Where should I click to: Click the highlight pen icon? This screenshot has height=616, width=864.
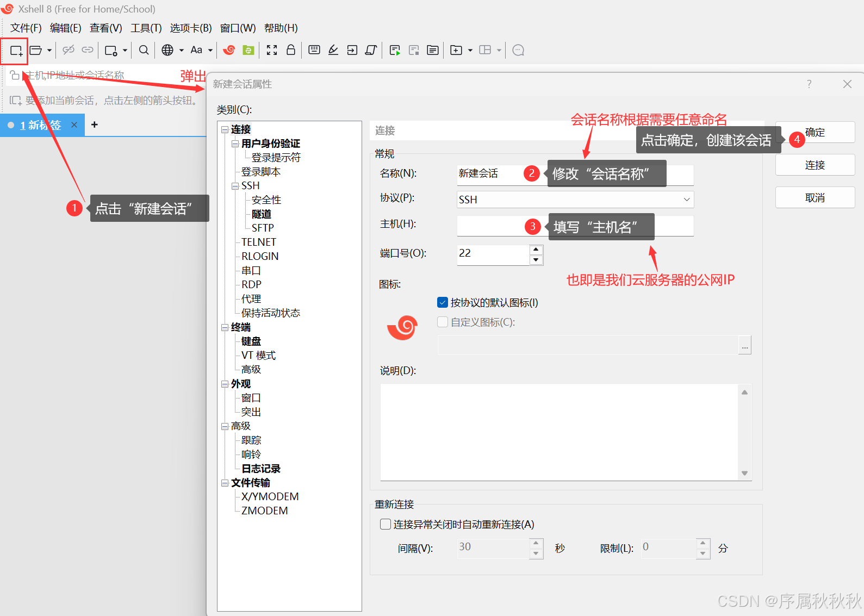coord(333,50)
